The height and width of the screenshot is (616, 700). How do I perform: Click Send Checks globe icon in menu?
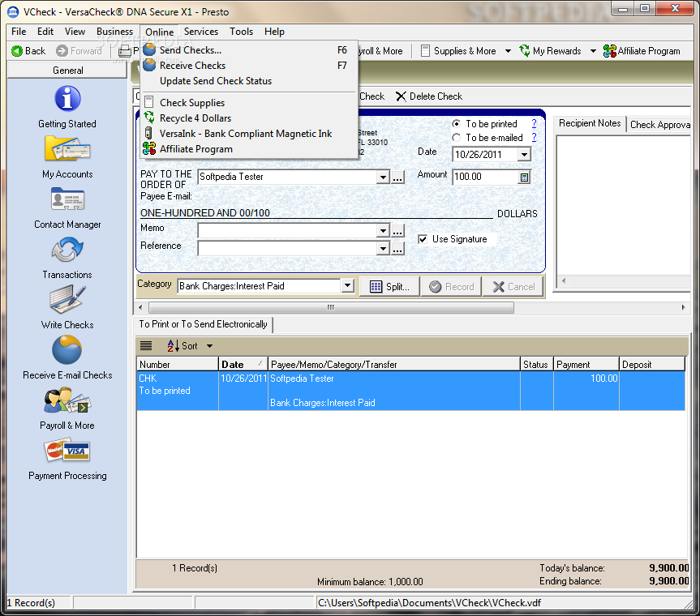[149, 50]
